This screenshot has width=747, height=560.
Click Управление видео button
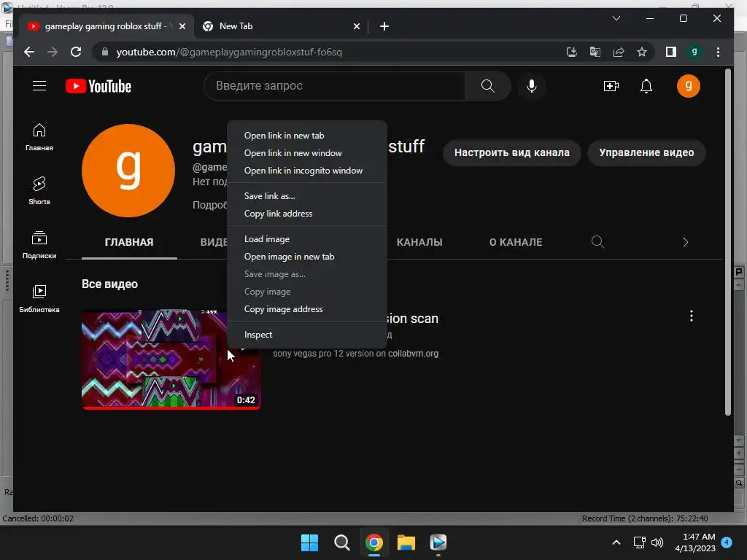coord(646,153)
